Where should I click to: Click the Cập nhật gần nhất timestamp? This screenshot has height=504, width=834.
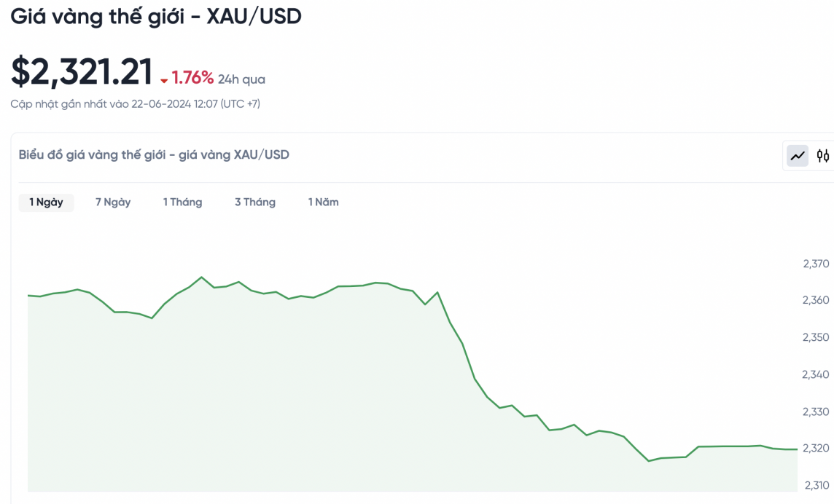[135, 104]
